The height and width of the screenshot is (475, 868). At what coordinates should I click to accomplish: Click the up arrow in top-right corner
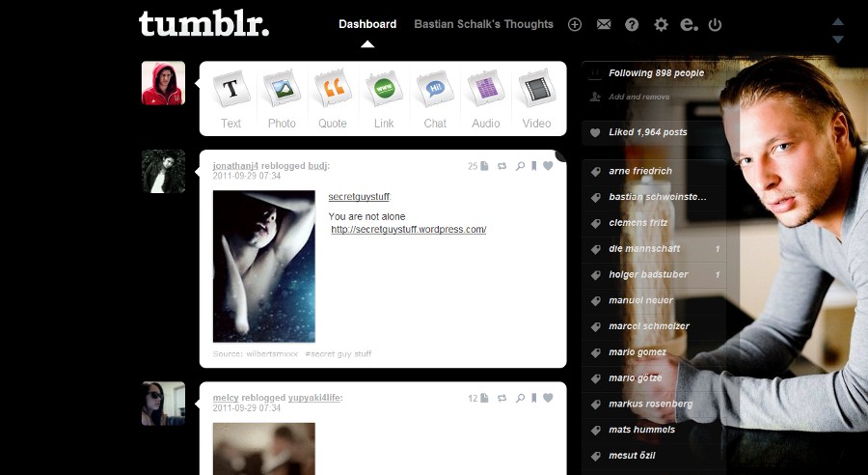click(x=837, y=21)
